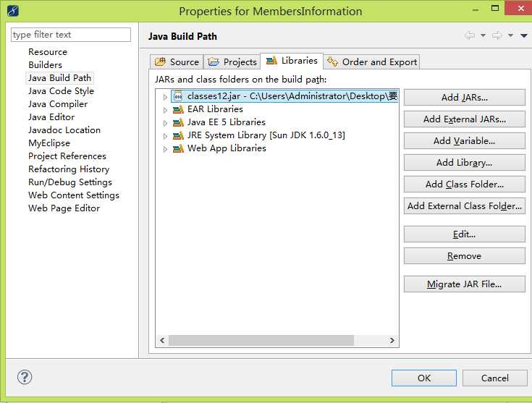Click the scroll right arrow

coord(392,340)
